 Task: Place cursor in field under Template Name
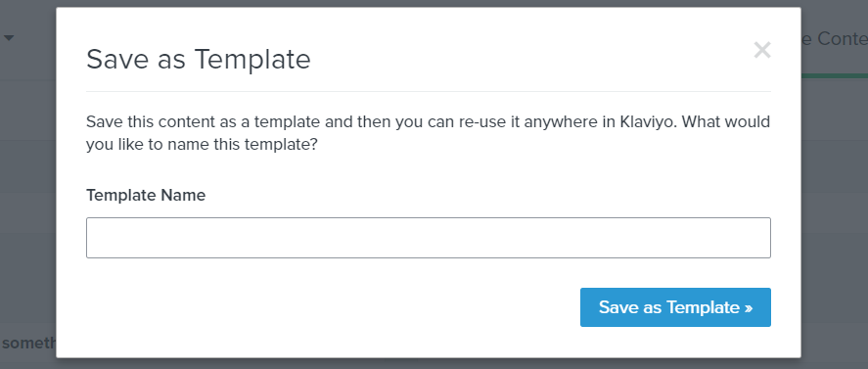(x=428, y=238)
